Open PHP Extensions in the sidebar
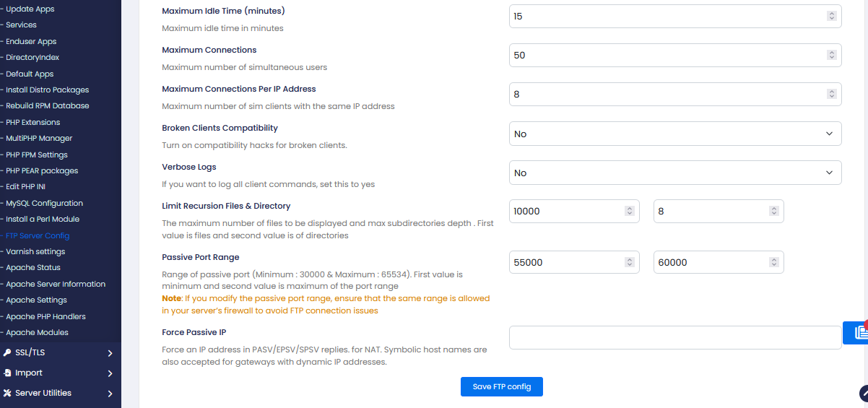 (x=33, y=122)
